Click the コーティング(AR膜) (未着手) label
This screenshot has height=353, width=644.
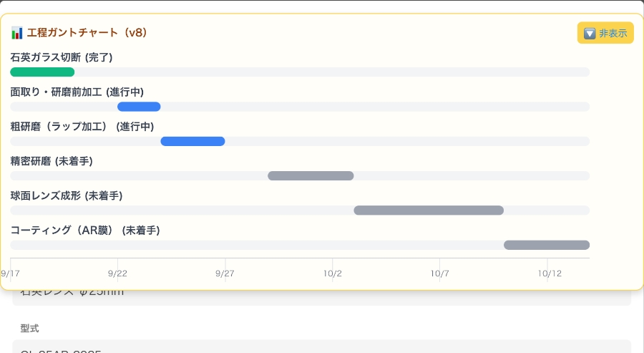click(85, 230)
